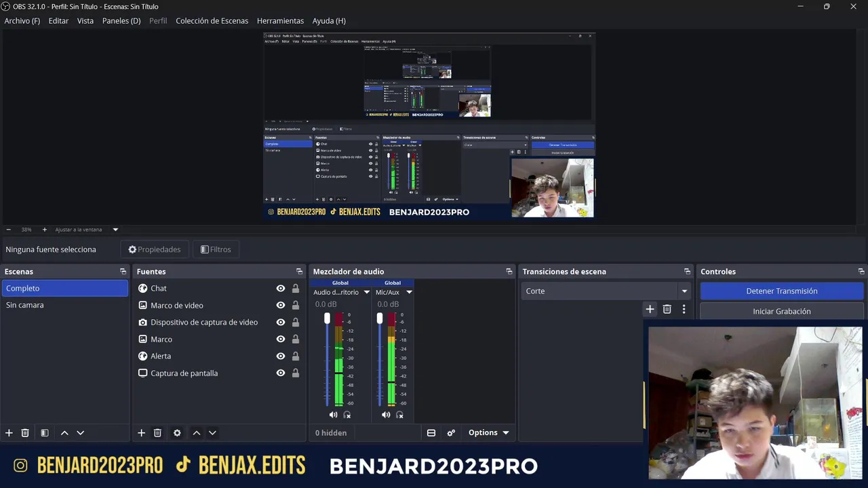Mute the Audio del escritorio speaker icon
Screen dimensions: 868x488
point(333,415)
